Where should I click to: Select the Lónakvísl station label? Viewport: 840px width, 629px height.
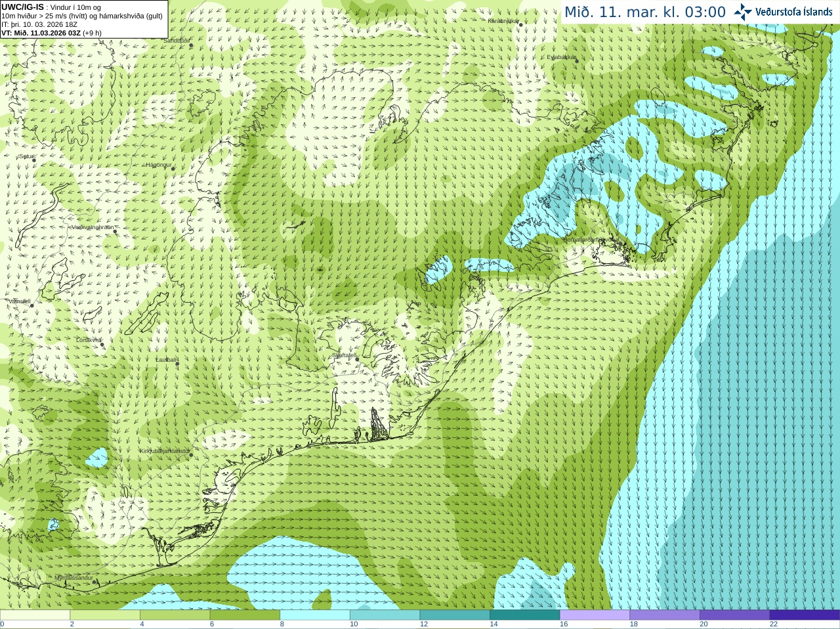point(89,340)
